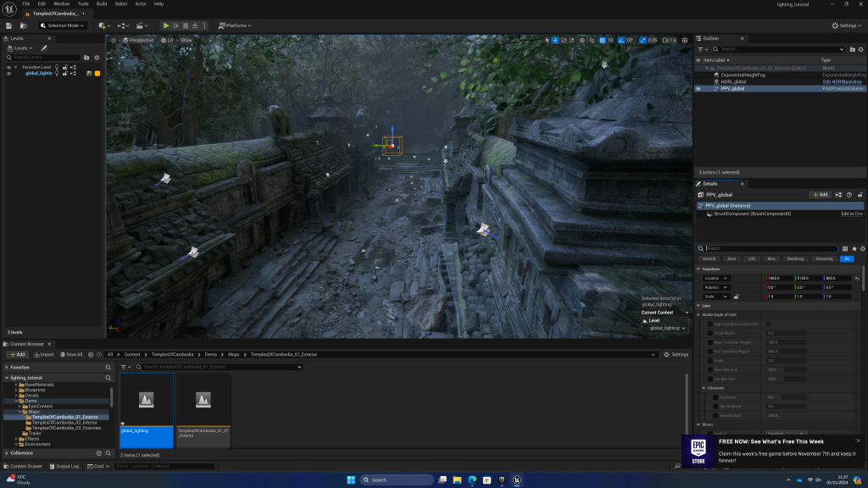Click Import in Content Browser
The width and height of the screenshot is (868, 488).
coord(44,355)
